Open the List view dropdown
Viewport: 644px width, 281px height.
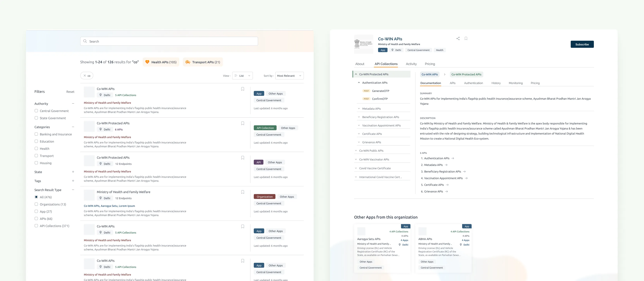242,76
